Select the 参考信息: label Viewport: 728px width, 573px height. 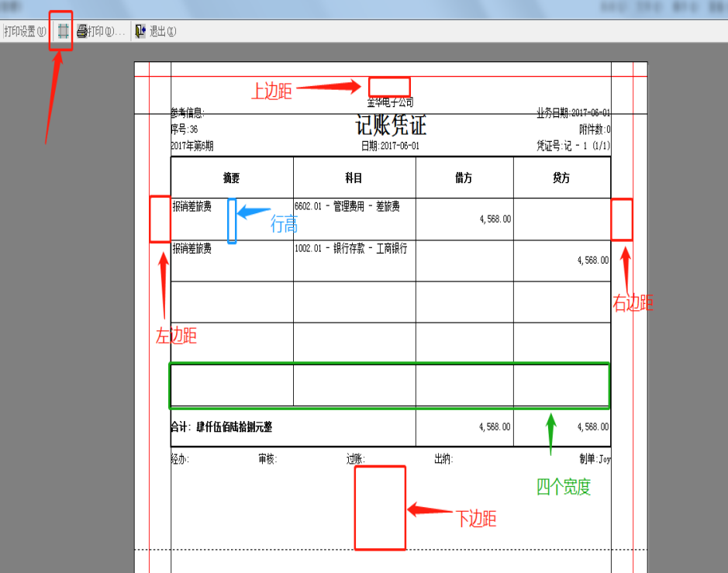coord(188,113)
